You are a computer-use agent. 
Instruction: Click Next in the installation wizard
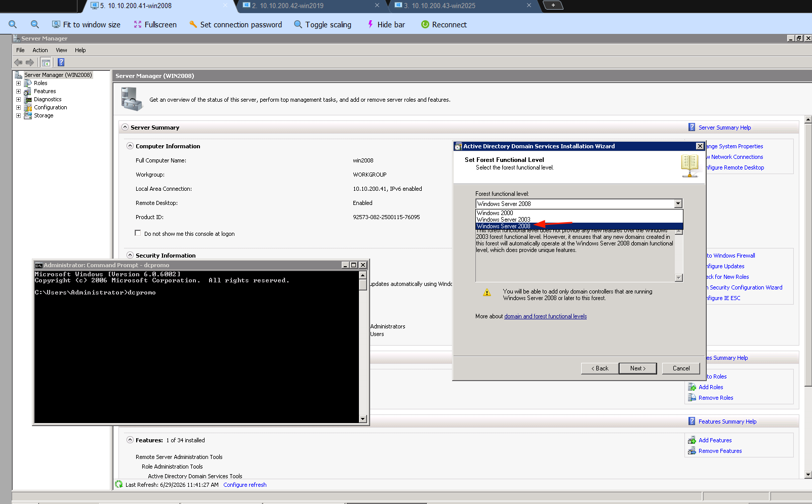coord(638,368)
